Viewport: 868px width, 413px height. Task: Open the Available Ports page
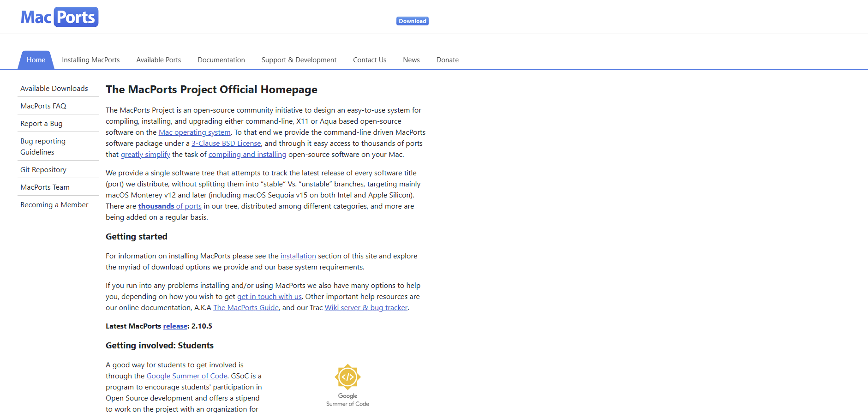tap(159, 60)
